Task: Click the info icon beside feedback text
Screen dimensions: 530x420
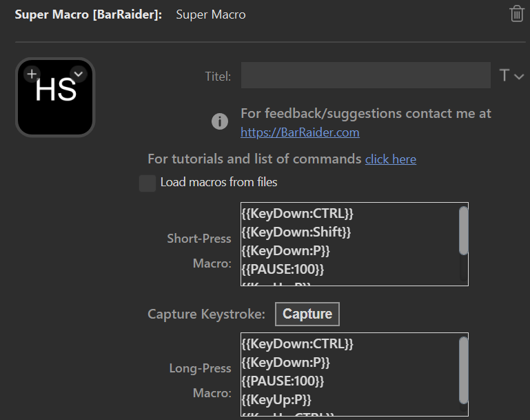Action: (219, 122)
